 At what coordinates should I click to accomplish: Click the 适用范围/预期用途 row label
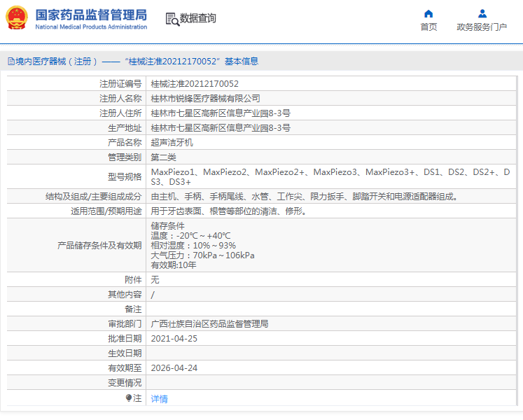point(106,211)
